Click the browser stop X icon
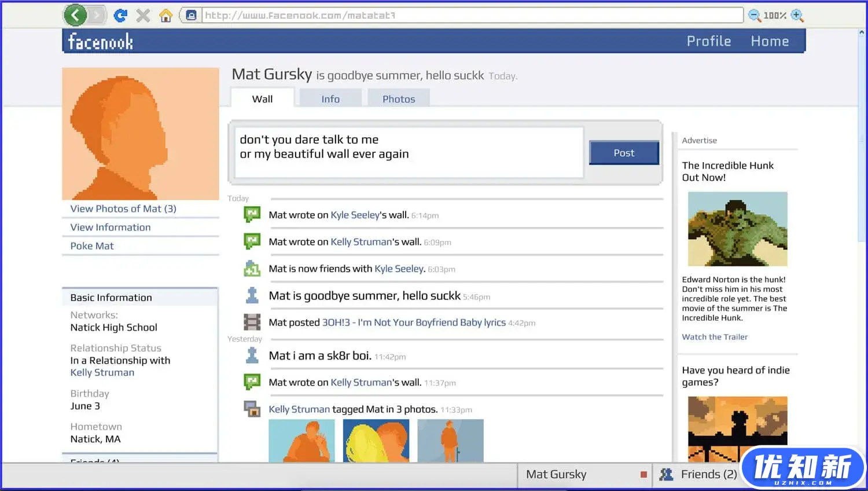Viewport: 868px width, 491px height. click(143, 16)
